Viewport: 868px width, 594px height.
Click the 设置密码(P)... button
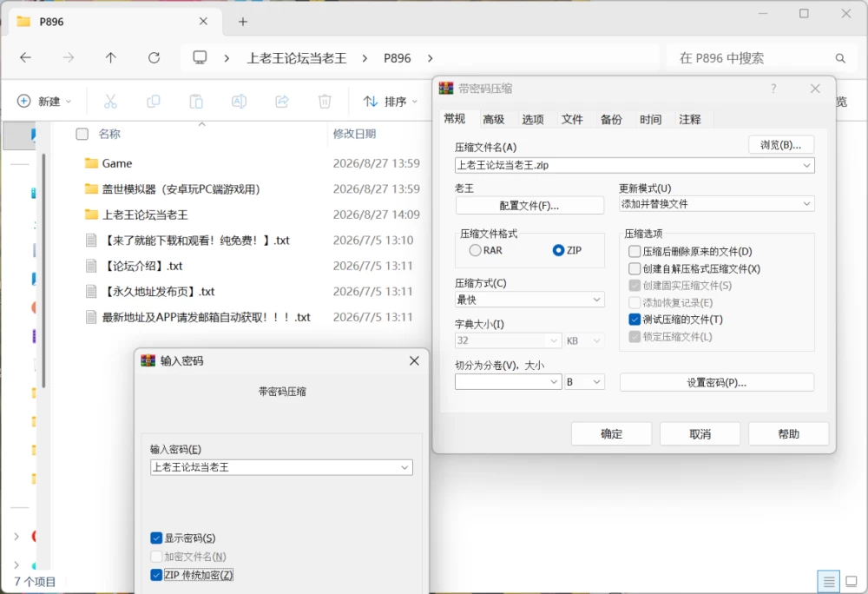pos(717,382)
